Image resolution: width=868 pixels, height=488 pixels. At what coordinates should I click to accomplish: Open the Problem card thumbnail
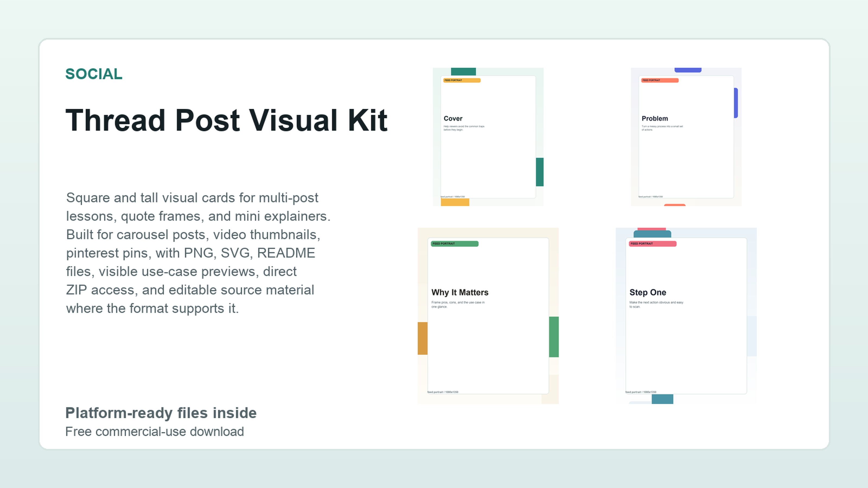[x=686, y=137]
